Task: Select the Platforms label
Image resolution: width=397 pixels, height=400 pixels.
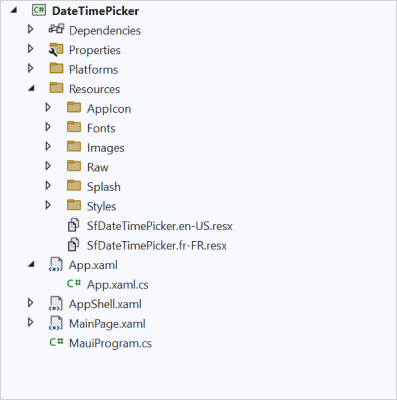Action: [x=93, y=70]
